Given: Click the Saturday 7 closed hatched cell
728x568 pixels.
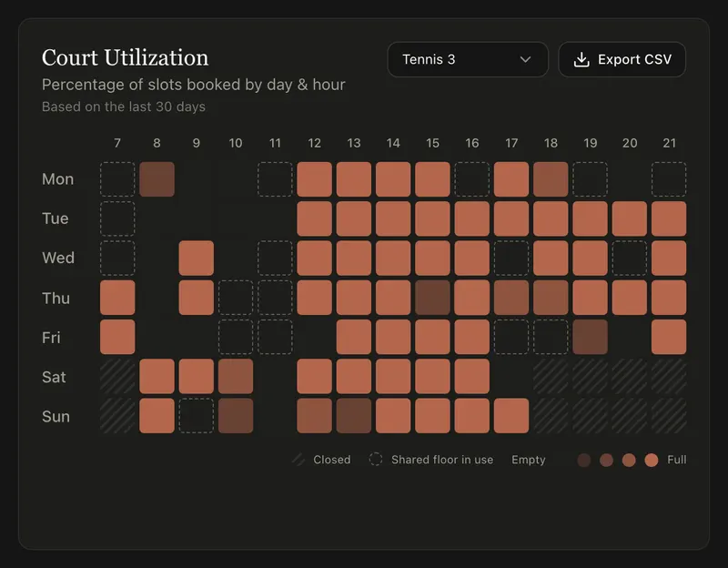Looking at the screenshot, I should [117, 377].
